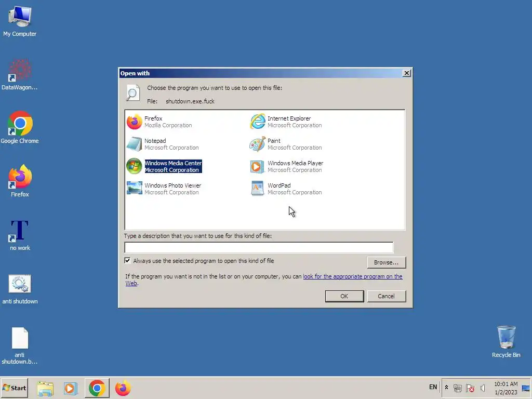This screenshot has width=532, height=399.
Task: Open Firefox from the taskbar
Action: coord(123,388)
